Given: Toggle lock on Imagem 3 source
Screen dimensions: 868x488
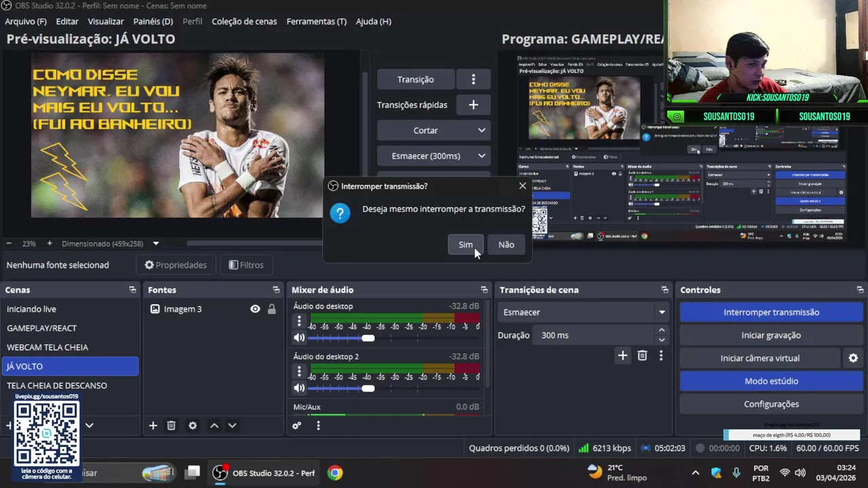Looking at the screenshot, I should (271, 309).
